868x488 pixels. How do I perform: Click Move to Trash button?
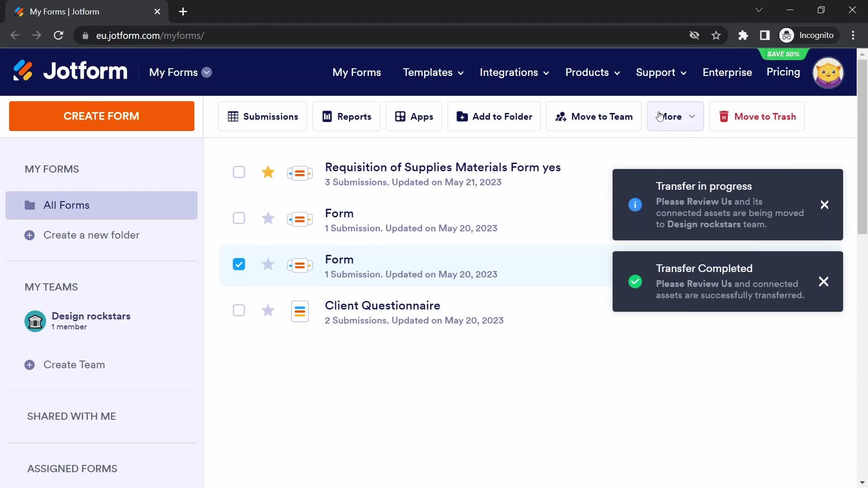757,117
